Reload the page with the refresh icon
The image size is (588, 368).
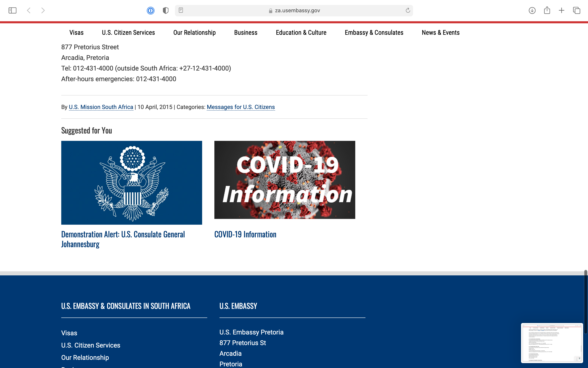click(408, 10)
